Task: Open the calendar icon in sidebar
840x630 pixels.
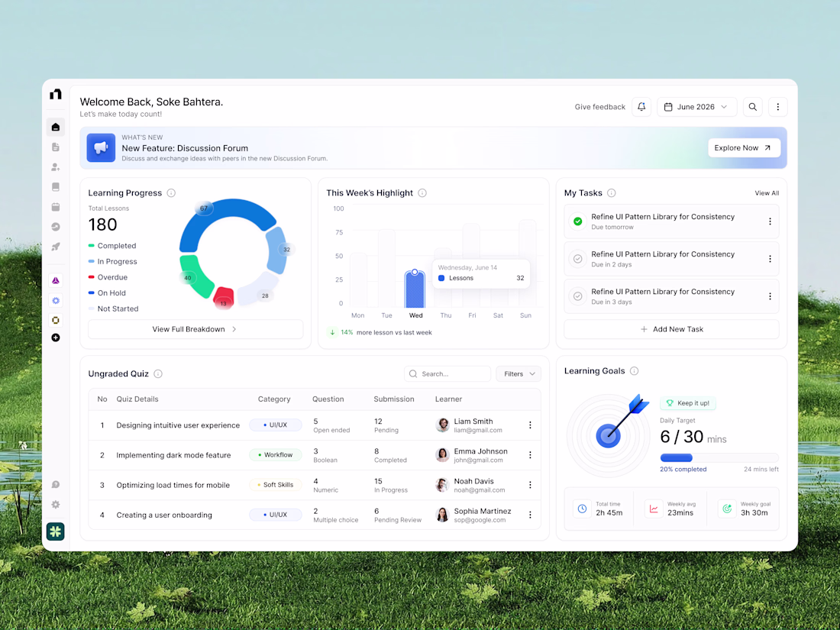Action: point(56,207)
